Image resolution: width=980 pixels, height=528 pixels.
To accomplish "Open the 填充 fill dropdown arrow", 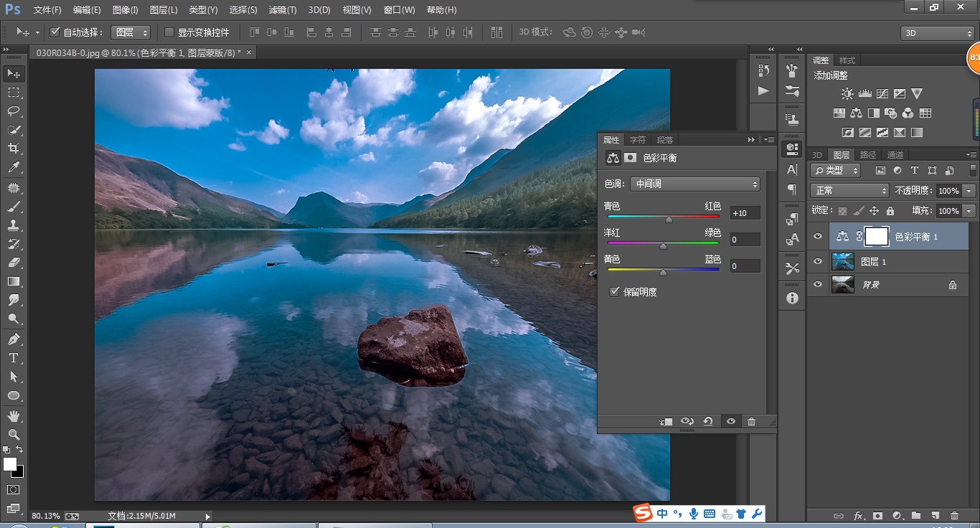I will [x=970, y=211].
